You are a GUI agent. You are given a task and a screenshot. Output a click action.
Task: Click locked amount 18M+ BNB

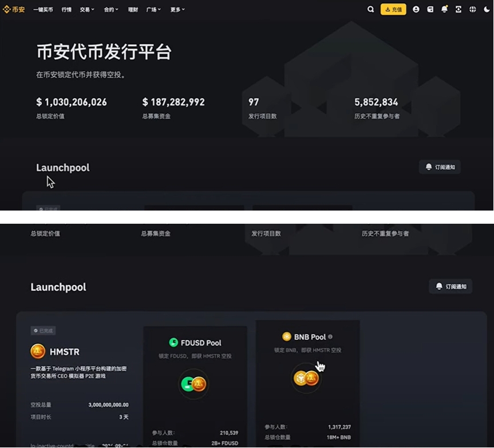[339, 437]
